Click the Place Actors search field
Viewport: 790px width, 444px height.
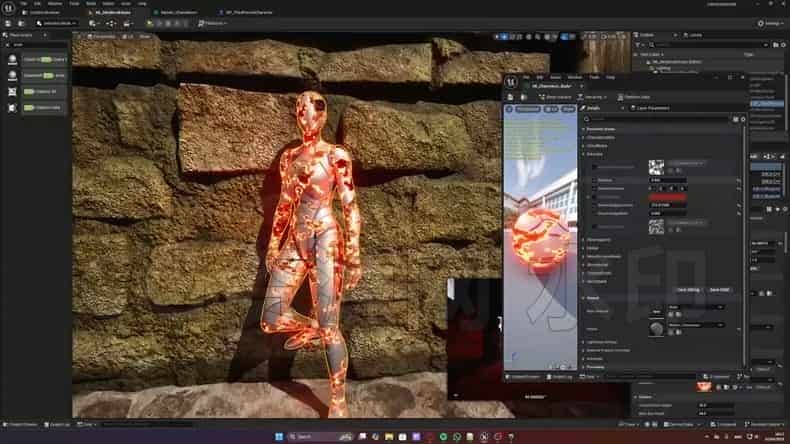click(x=38, y=45)
